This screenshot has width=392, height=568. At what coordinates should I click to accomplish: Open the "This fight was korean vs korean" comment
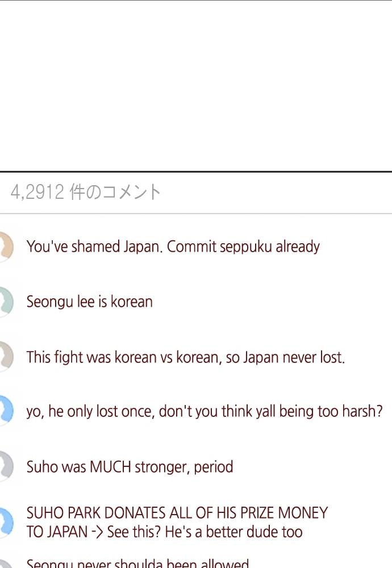[186, 357]
